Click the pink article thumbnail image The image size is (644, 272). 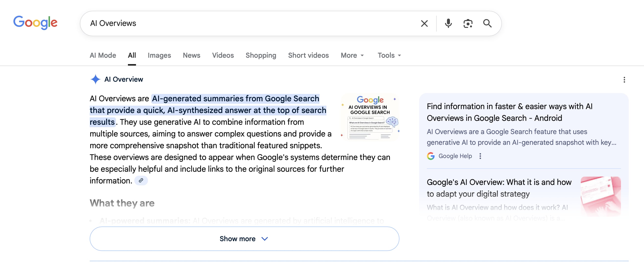[600, 196]
